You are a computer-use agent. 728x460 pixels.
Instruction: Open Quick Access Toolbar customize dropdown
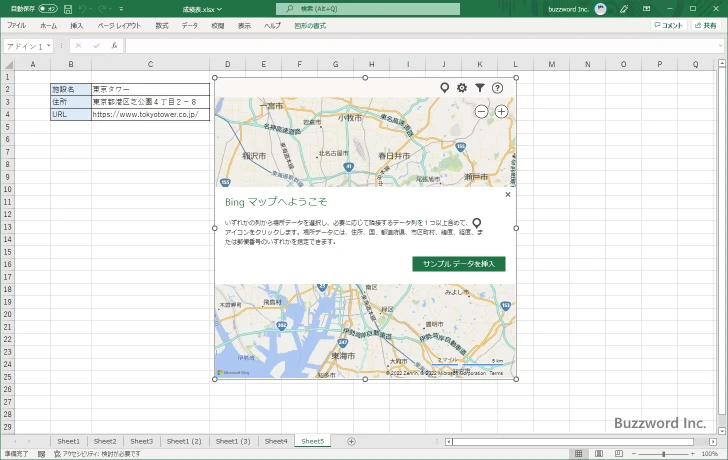click(x=121, y=9)
